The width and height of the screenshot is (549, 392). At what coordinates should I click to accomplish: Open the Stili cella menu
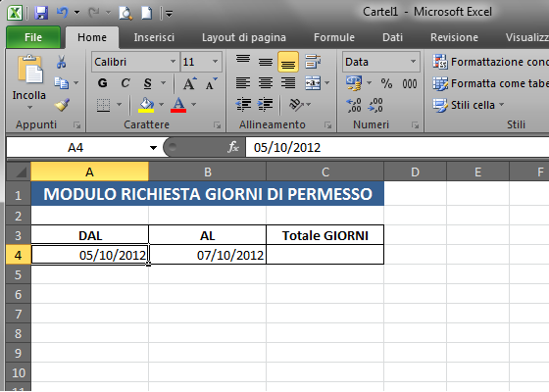click(x=469, y=105)
